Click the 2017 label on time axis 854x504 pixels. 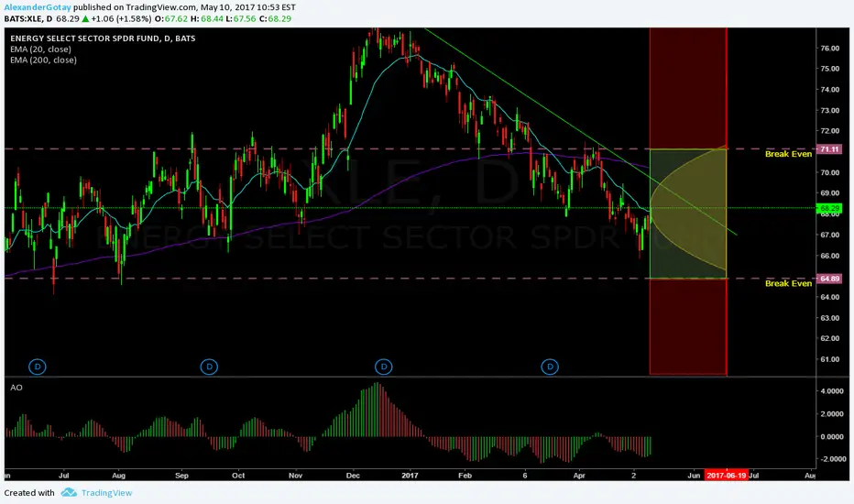tap(410, 475)
